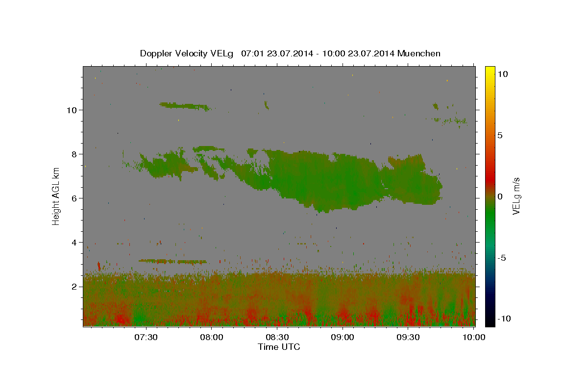Viewport: 588px width, 392px height.
Task: Click the 08:30 time tick label
Action: 277,337
